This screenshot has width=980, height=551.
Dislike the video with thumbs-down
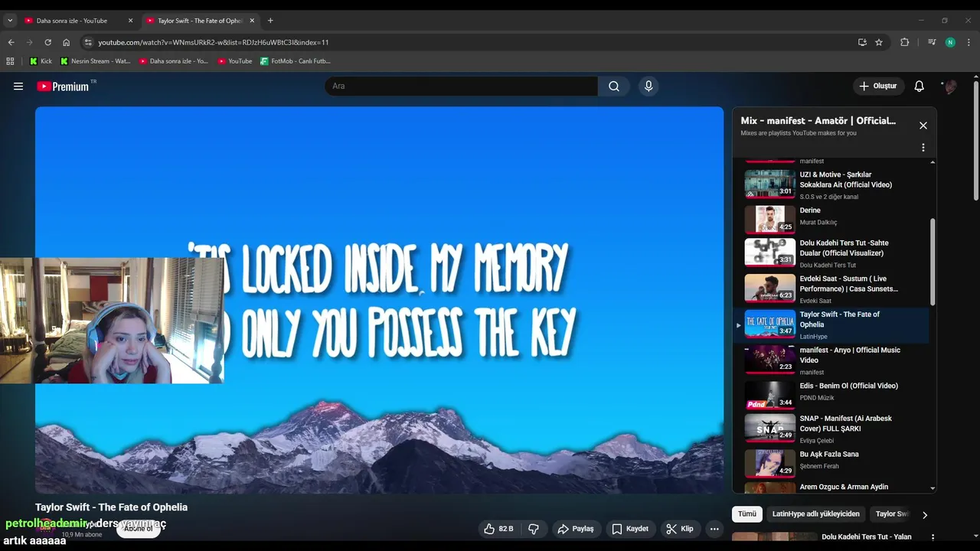[x=534, y=529]
